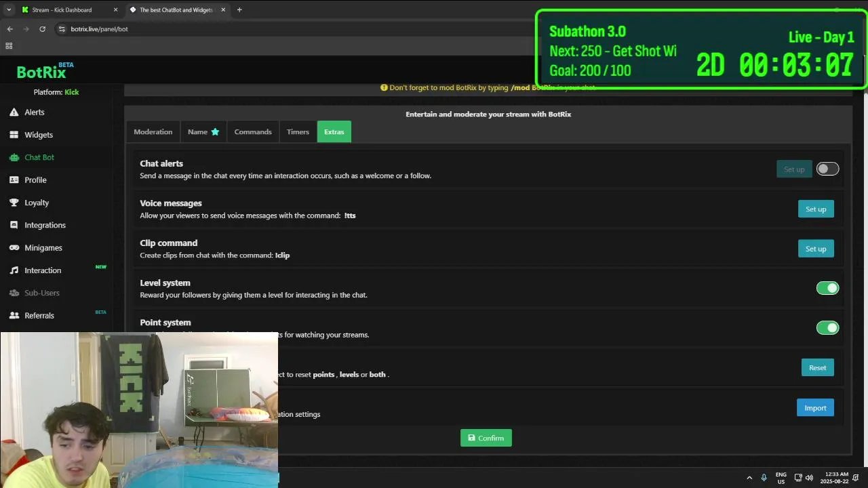Open the network tray icon
Image resolution: width=868 pixels, height=488 pixels.
798,478
